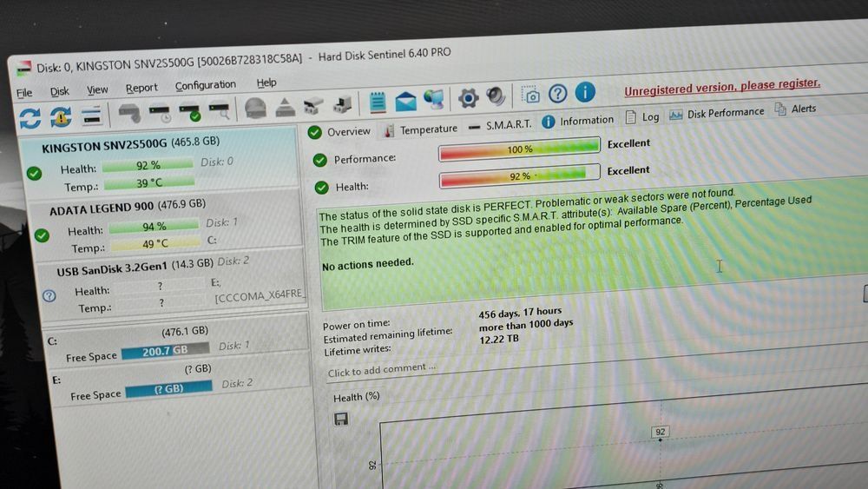Click the green check icon beside KINGSTON disk
Image resolution: width=868 pixels, height=489 pixels.
coord(35,174)
